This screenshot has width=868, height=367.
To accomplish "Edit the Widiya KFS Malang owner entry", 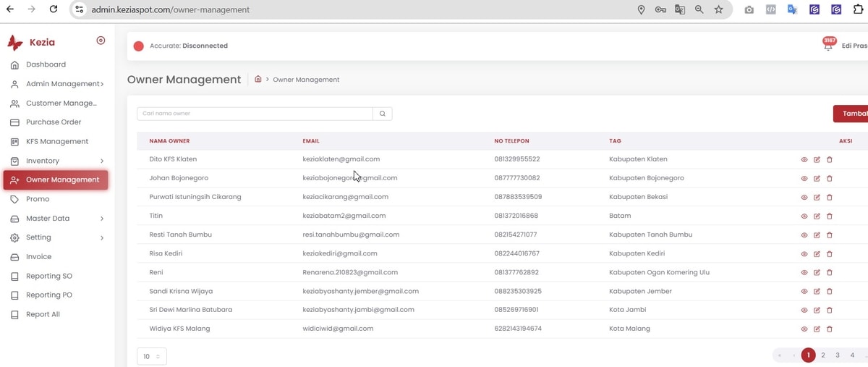I will 817,329.
